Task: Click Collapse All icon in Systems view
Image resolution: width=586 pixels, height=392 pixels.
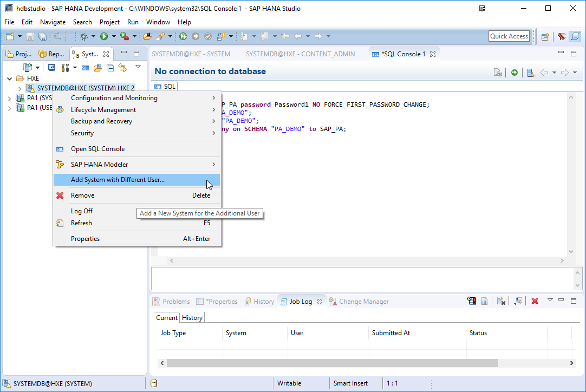Action: click(110, 68)
